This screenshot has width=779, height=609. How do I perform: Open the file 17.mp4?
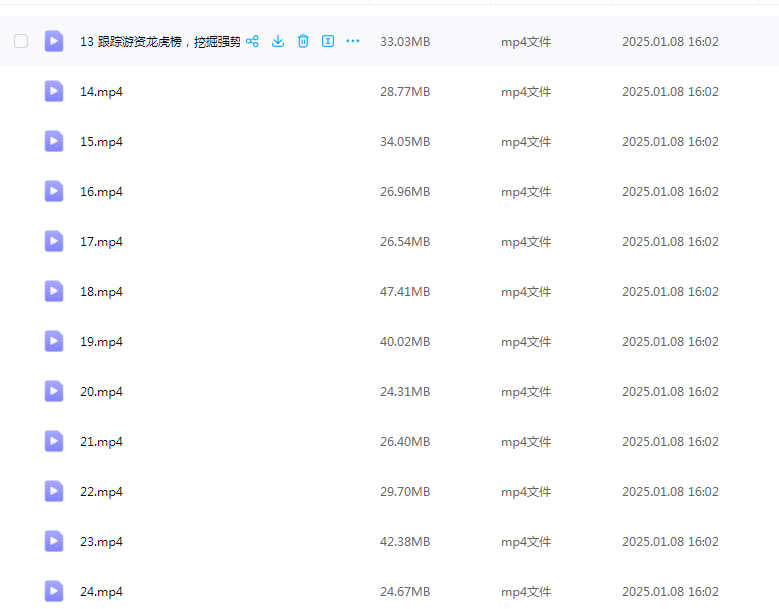101,242
